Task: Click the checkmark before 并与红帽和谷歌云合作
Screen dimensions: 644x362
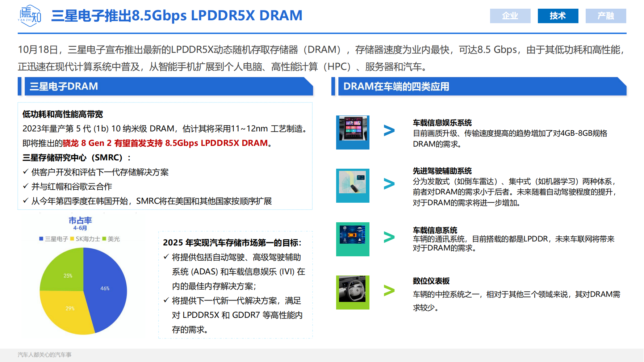Action: [x=26, y=186]
